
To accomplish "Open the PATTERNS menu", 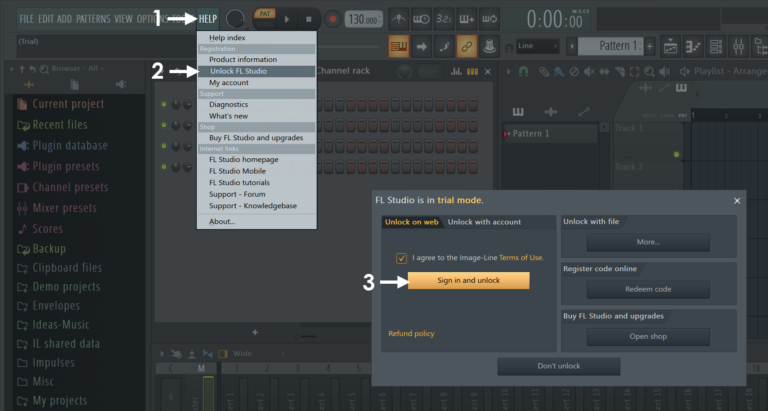I will [x=93, y=19].
